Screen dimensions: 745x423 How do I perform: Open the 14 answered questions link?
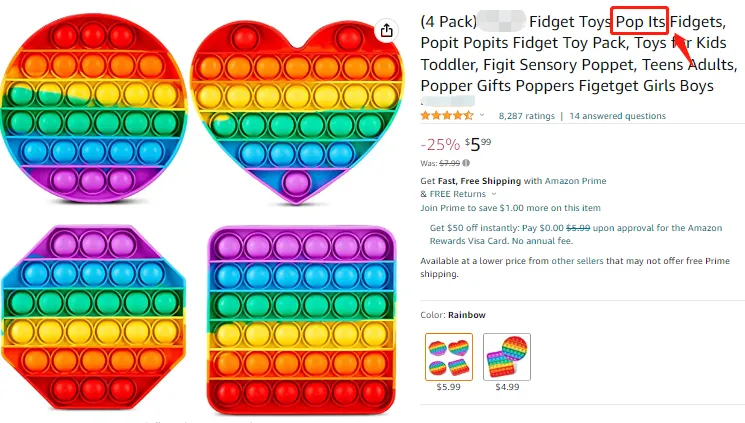[618, 116]
